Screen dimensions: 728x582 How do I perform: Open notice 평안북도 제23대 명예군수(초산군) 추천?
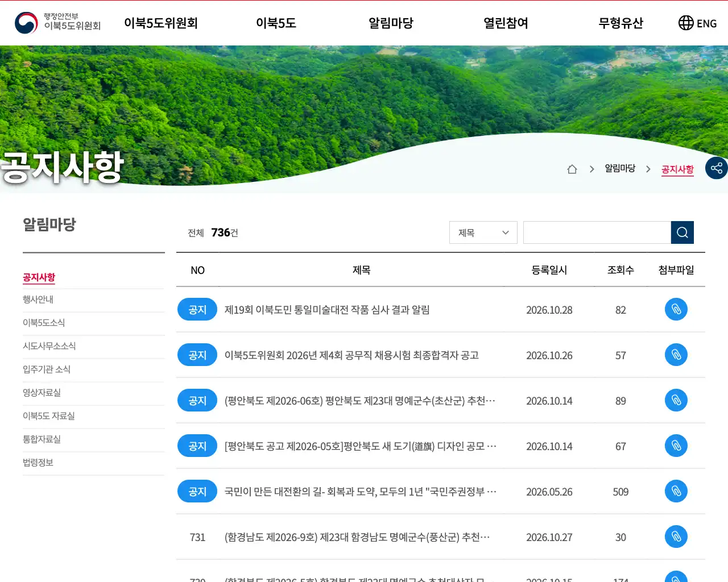coord(360,401)
